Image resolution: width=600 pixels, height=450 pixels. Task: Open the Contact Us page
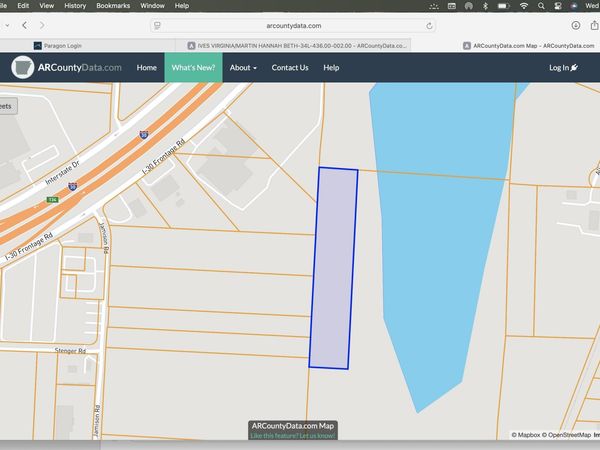pos(290,68)
